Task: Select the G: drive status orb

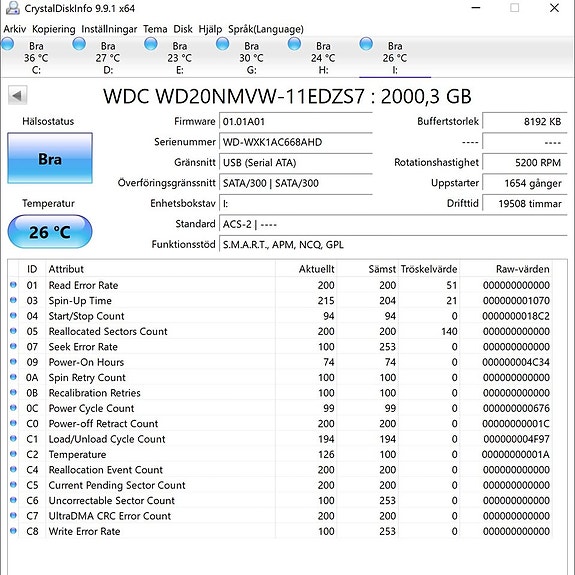Action: (222, 44)
